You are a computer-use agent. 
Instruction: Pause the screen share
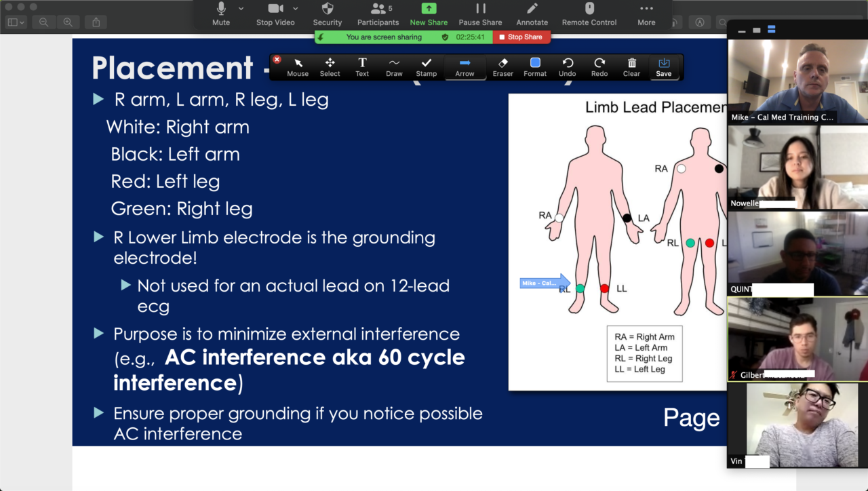point(480,14)
